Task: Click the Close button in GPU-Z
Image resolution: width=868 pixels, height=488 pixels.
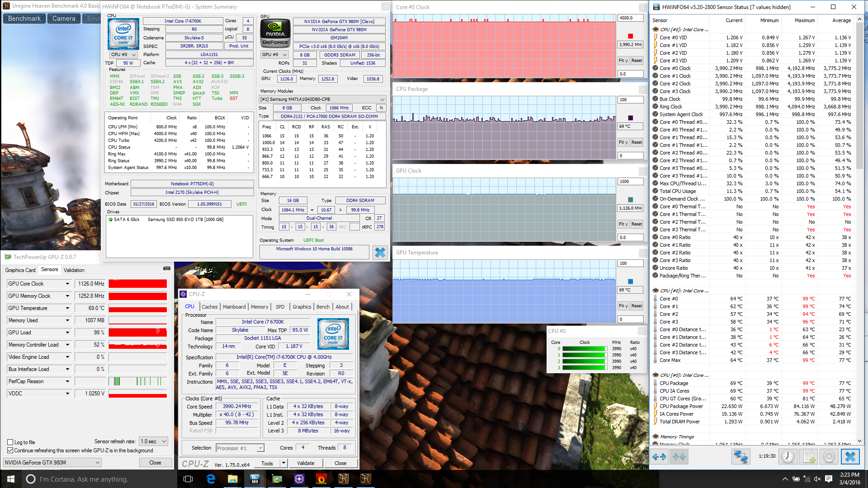Action: click(x=155, y=462)
